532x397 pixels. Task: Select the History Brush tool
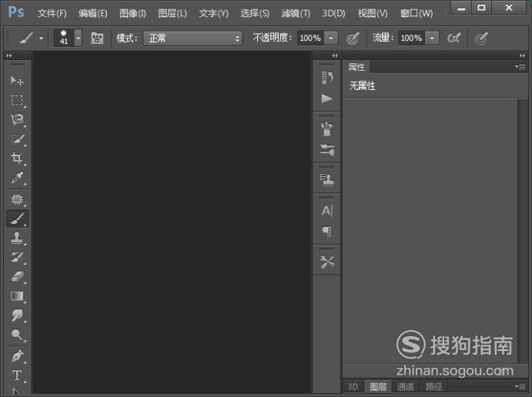click(x=17, y=257)
